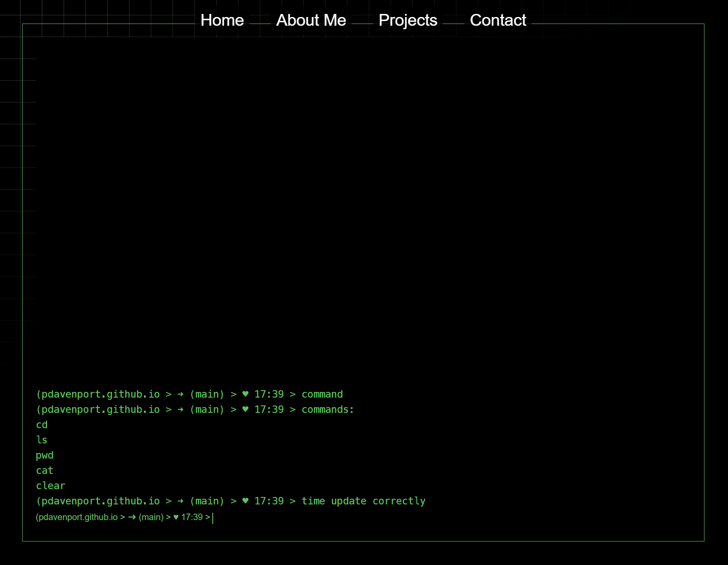Go to the Projects page
Screen dimensions: 728x565
pyautogui.click(x=408, y=20)
